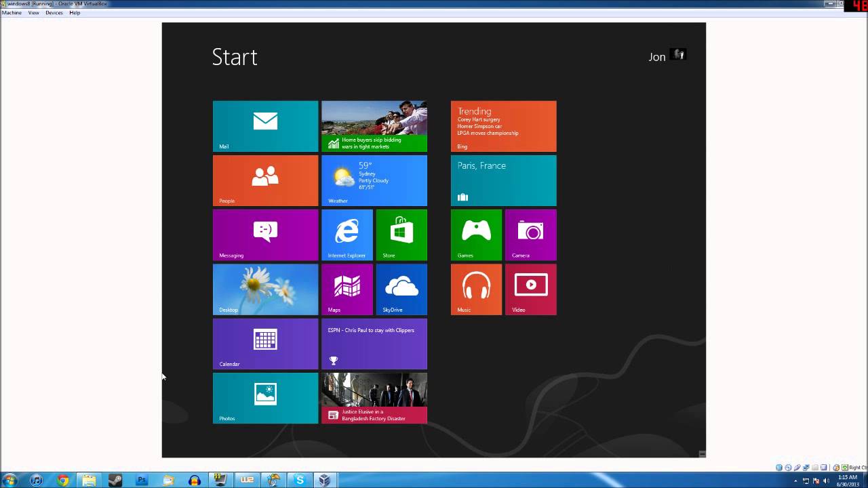The height and width of the screenshot is (488, 868).
Task: Open Google Chrome from the taskbar
Action: 63,480
